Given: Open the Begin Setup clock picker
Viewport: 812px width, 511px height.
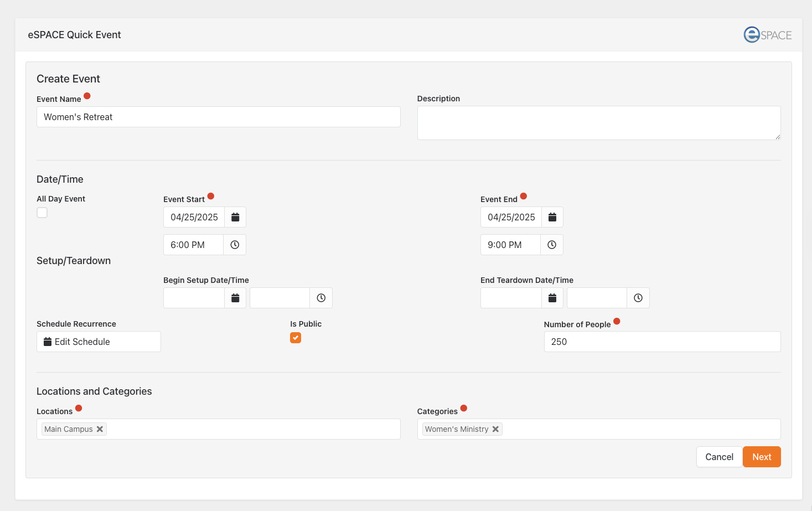Looking at the screenshot, I should pyautogui.click(x=321, y=298).
